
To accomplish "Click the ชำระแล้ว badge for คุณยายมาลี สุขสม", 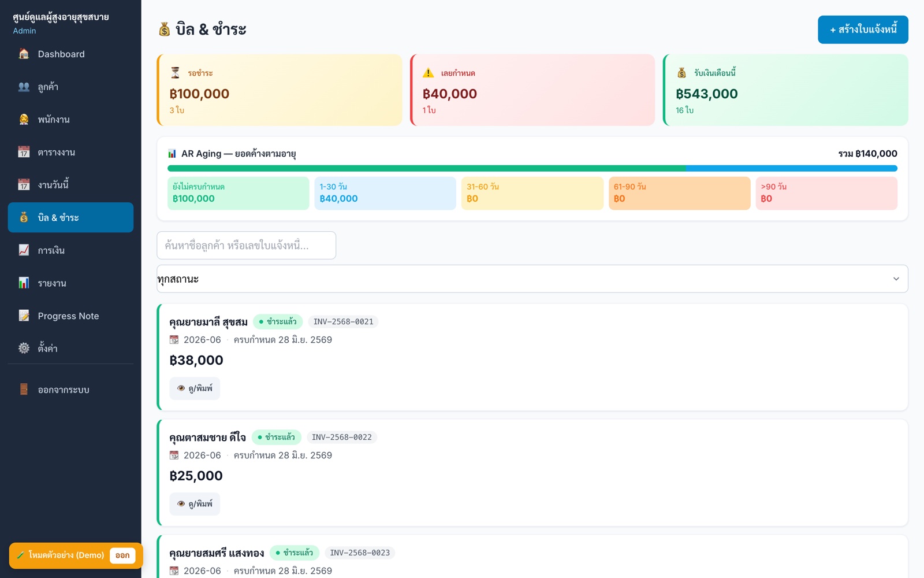I will [278, 322].
